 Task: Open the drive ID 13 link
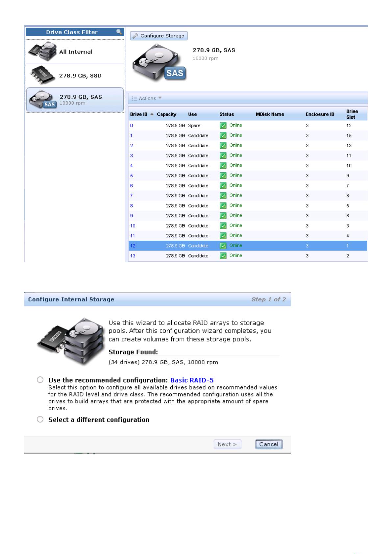133,256
